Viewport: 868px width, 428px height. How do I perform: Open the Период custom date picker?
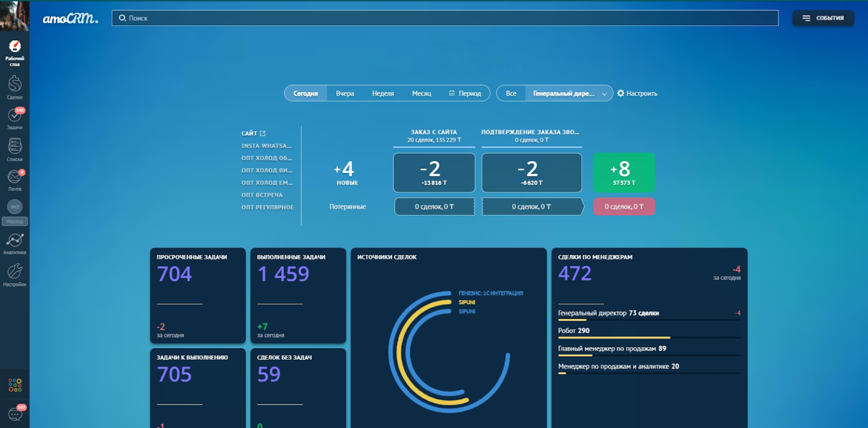(465, 93)
